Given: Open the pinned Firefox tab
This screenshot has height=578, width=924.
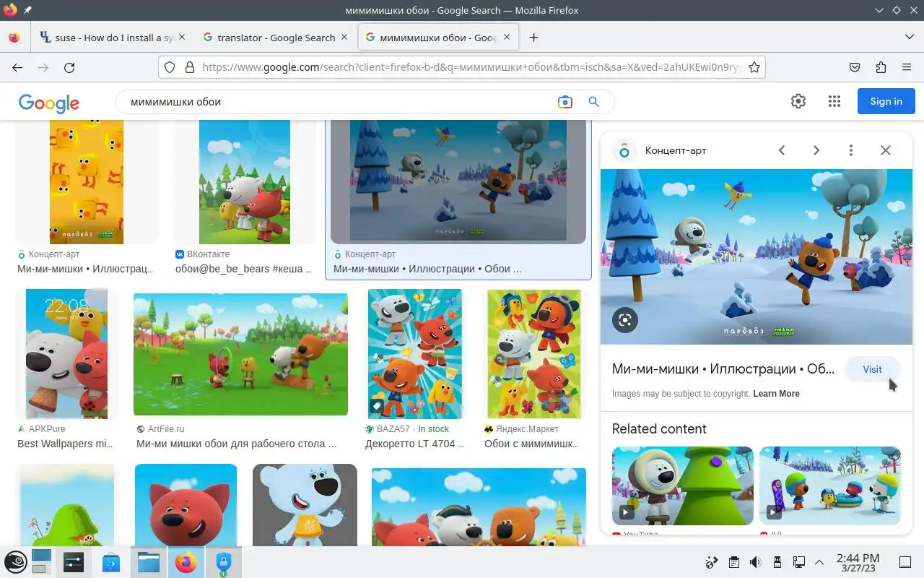Looking at the screenshot, I should tap(14, 38).
